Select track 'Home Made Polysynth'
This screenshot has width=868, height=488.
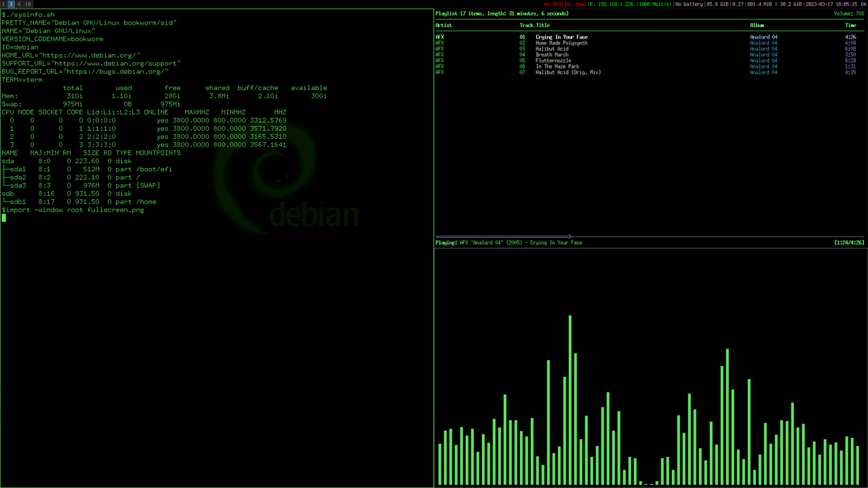(x=561, y=43)
